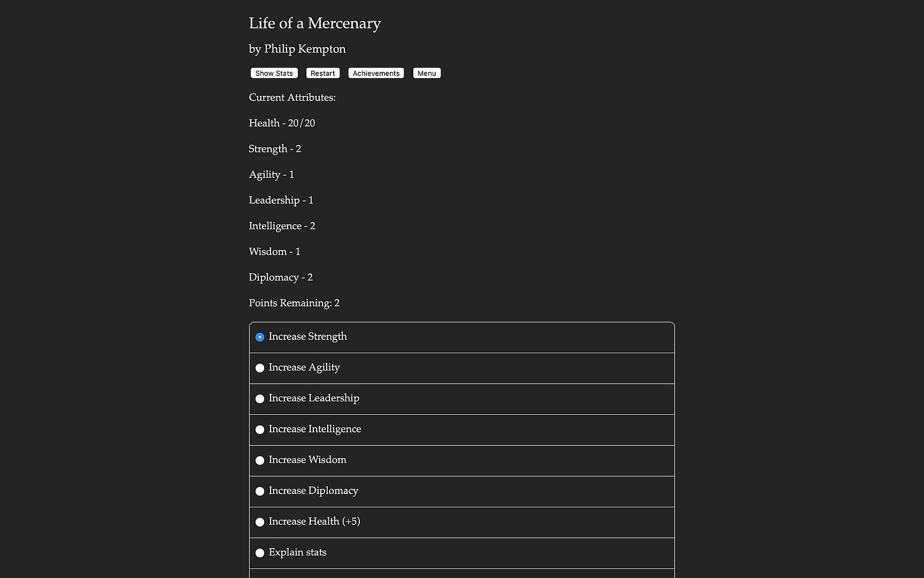Screen dimensions: 924x578
Task: Click the Increase Agility option label
Action: pos(304,368)
